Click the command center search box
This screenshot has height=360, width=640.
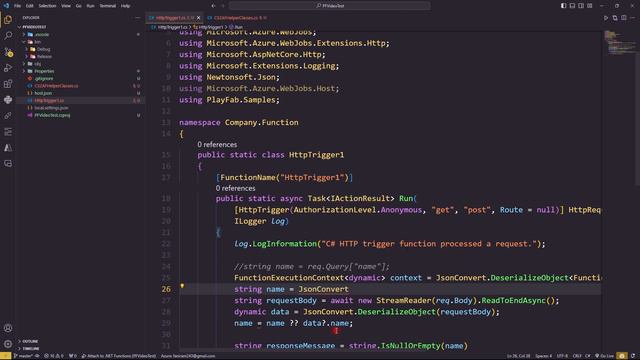pyautogui.click(x=329, y=6)
